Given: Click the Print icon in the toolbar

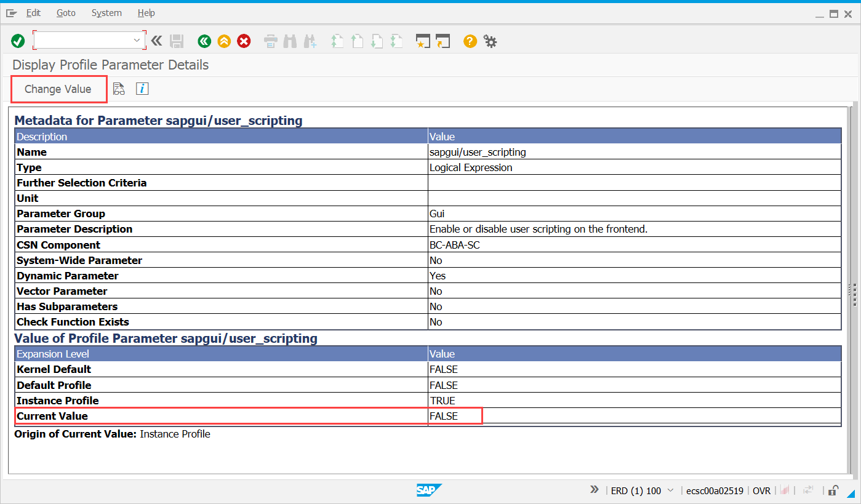Looking at the screenshot, I should 271,41.
